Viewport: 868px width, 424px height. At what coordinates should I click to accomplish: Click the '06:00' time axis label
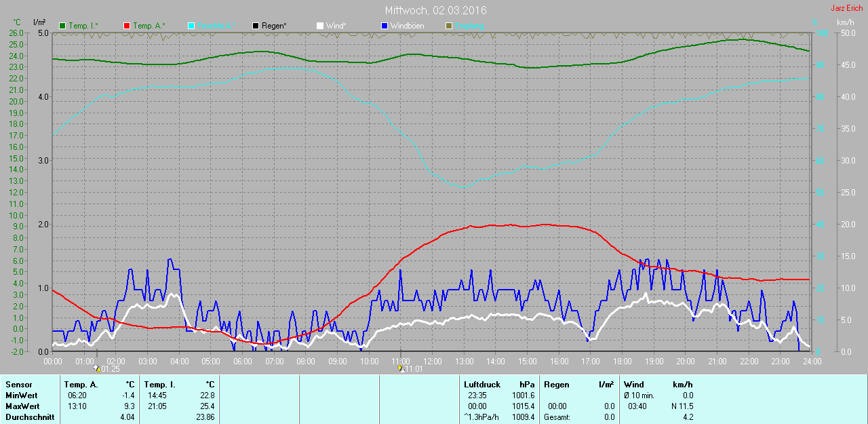pos(243,361)
